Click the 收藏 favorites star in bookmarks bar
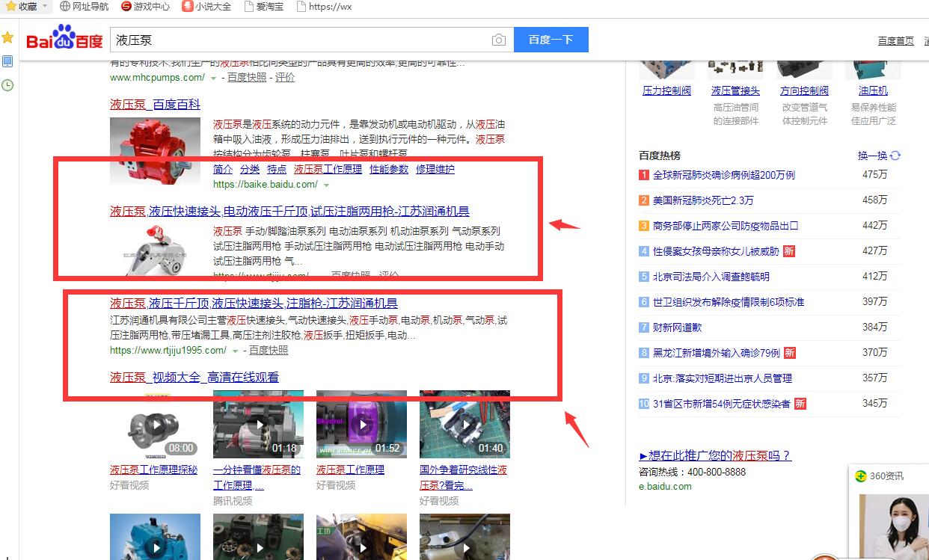Image resolution: width=929 pixels, height=560 pixels. (x=10, y=6)
